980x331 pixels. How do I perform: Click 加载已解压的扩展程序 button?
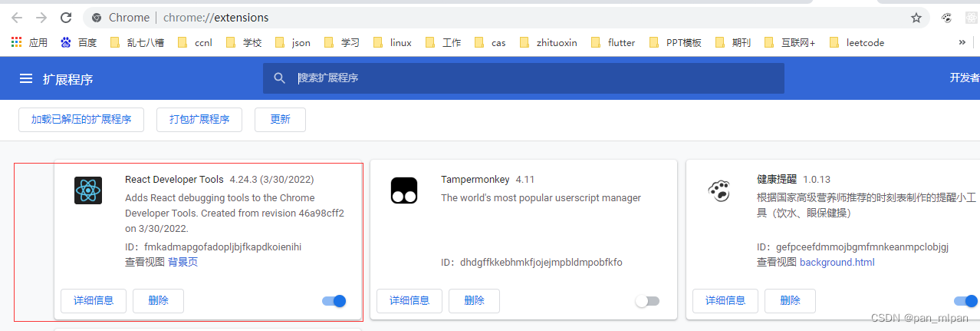(x=81, y=120)
